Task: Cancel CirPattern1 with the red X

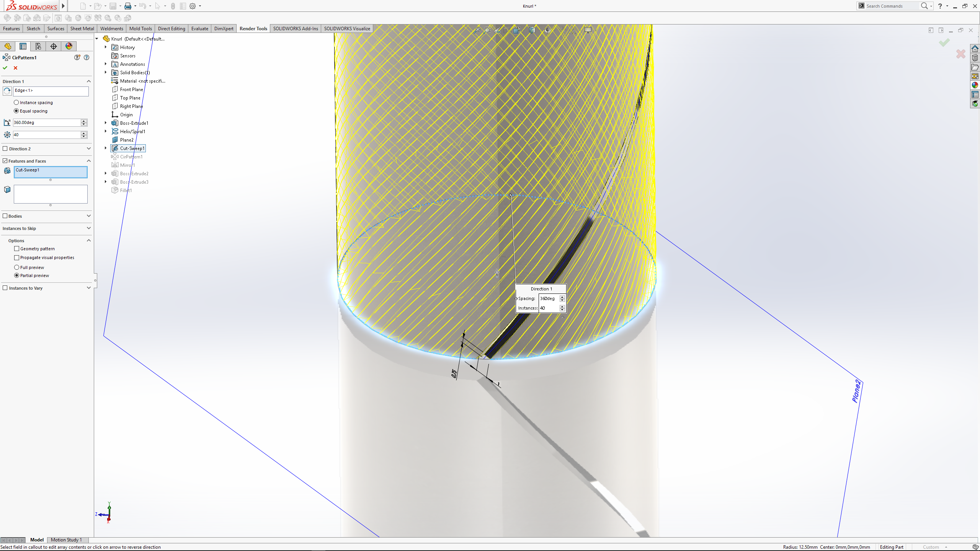Action: (16, 68)
